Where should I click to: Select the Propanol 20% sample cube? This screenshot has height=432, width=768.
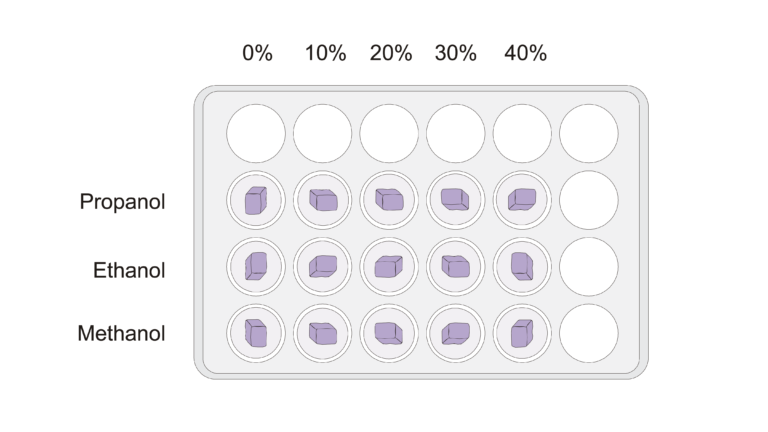(x=389, y=200)
